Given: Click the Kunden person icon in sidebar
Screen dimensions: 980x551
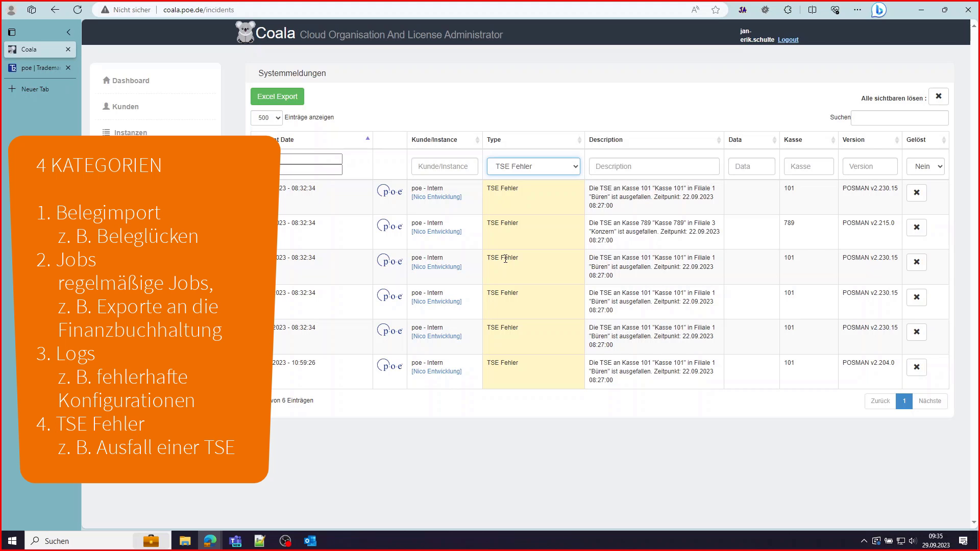Looking at the screenshot, I should point(106,107).
